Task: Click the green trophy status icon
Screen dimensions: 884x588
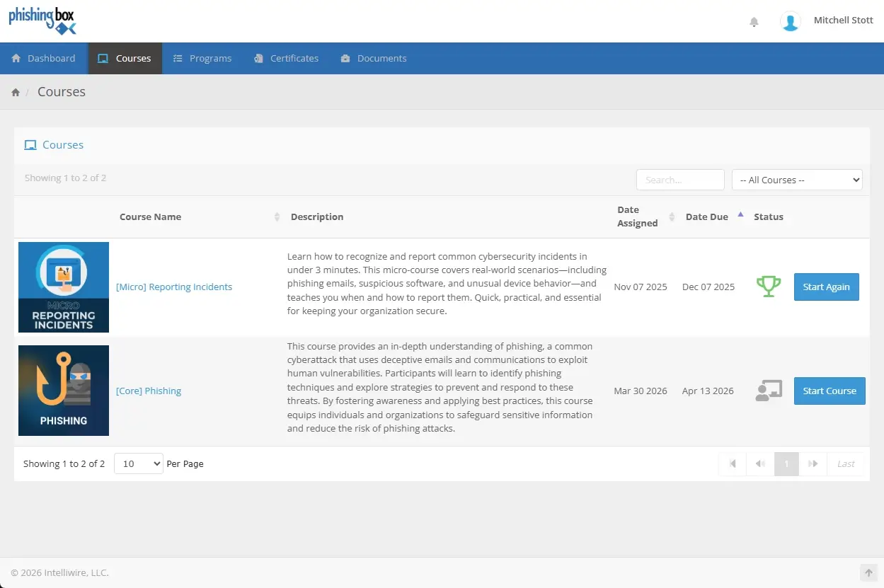Action: click(x=768, y=287)
